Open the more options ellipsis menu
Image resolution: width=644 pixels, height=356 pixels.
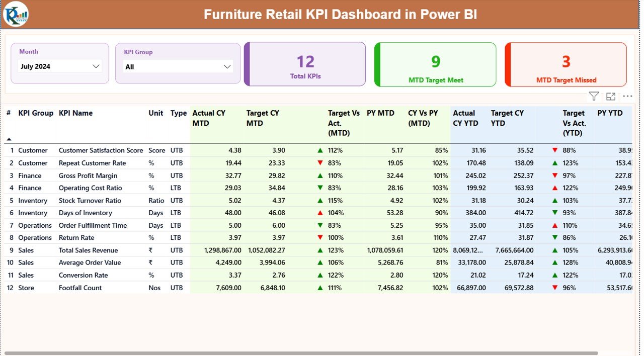(x=627, y=96)
